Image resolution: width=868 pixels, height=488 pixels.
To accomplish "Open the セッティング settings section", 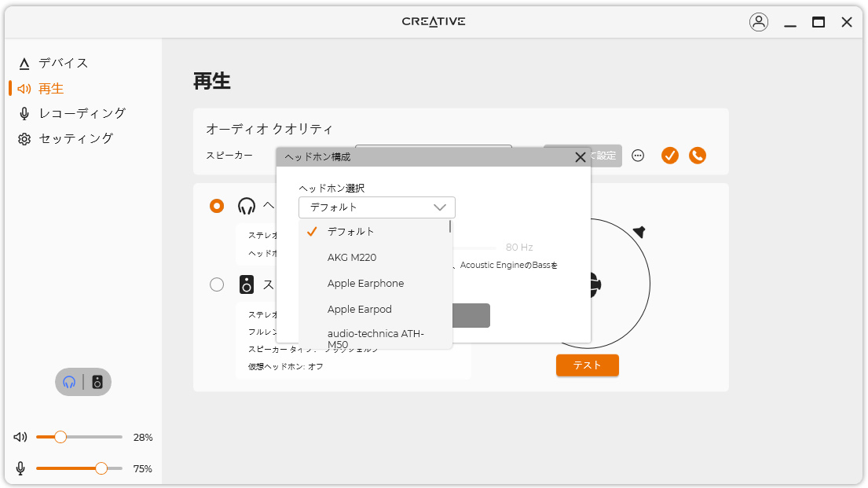I will point(76,138).
